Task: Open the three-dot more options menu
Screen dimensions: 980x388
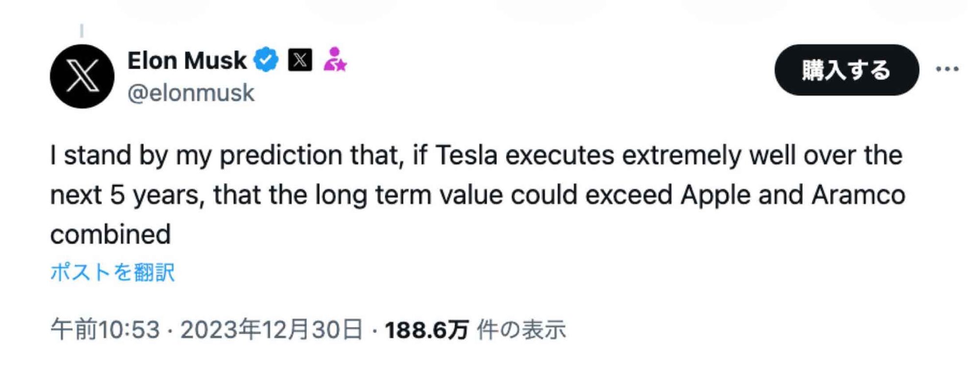Action: [x=947, y=69]
